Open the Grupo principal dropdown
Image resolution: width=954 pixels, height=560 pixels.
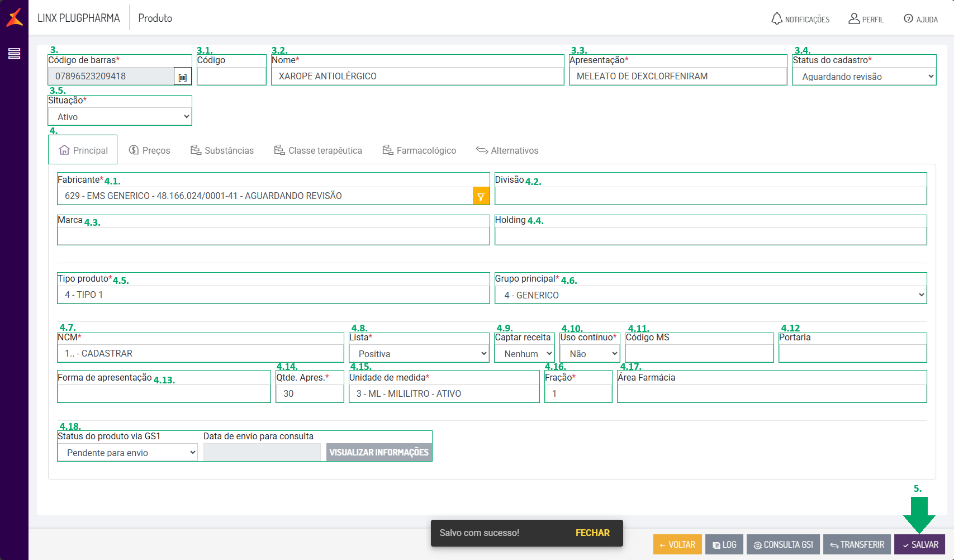(x=711, y=295)
